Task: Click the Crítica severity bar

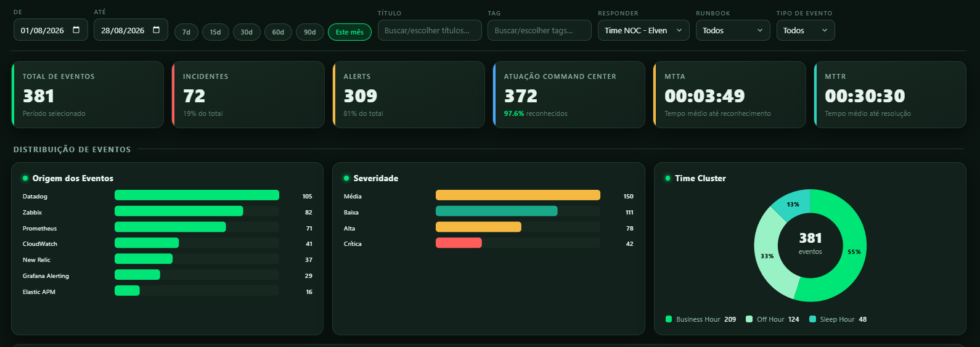Action: [x=459, y=243]
